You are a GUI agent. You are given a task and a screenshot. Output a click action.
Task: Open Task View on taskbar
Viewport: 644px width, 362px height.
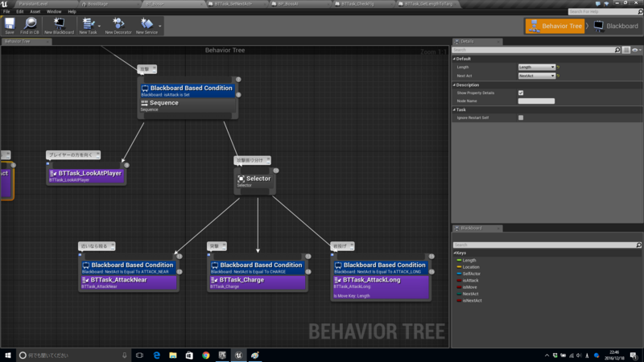click(139, 356)
